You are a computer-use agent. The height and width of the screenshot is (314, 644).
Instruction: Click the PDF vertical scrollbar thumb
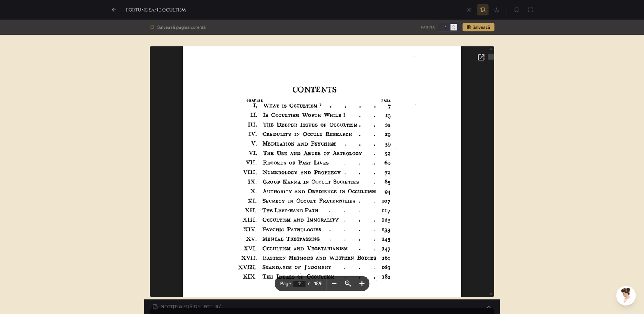(491, 57)
